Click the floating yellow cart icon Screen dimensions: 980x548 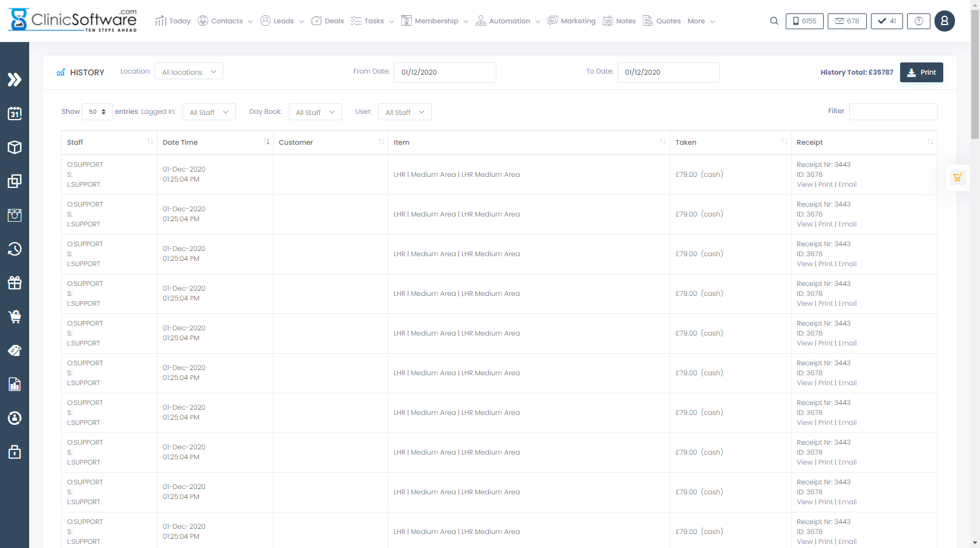957,177
